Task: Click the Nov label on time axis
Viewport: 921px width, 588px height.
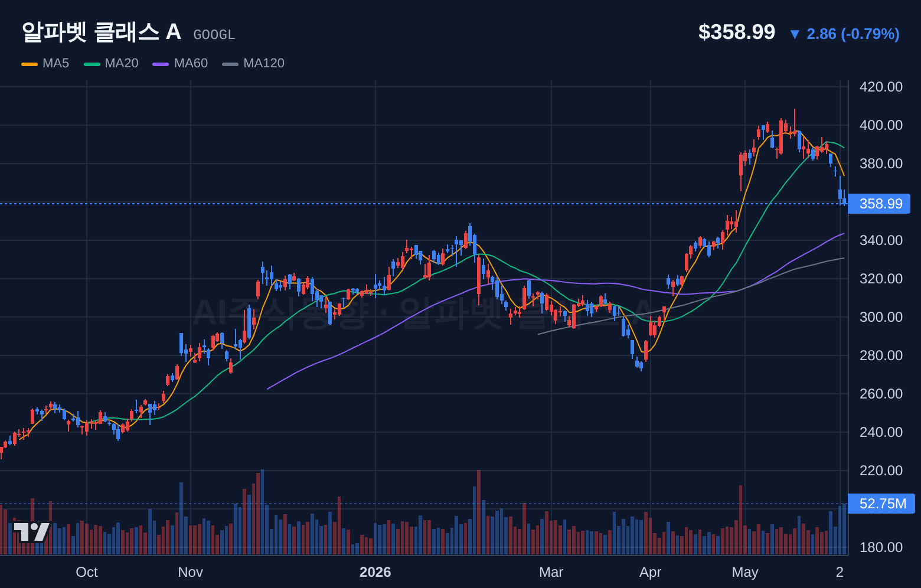Action: coord(190,572)
